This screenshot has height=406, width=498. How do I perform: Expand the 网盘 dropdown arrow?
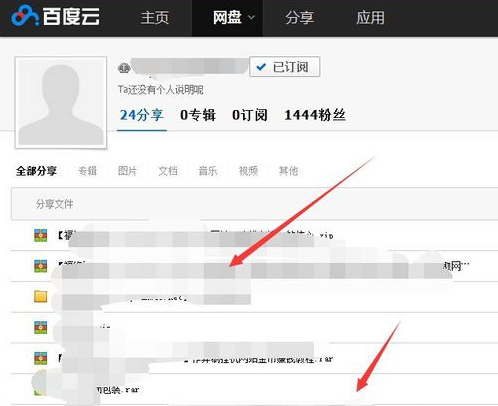click(x=252, y=17)
